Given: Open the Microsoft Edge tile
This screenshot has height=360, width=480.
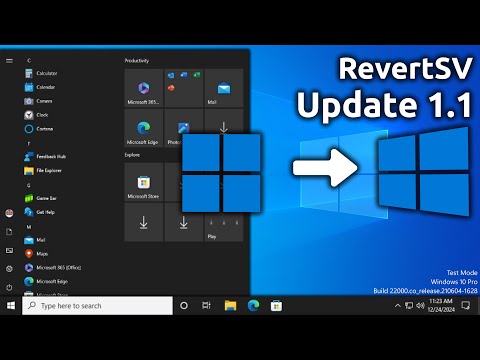Looking at the screenshot, I should (x=144, y=128).
